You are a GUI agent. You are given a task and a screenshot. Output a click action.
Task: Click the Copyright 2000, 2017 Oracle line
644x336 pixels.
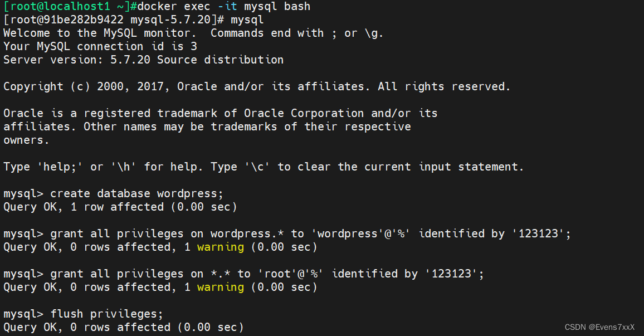[257, 87]
